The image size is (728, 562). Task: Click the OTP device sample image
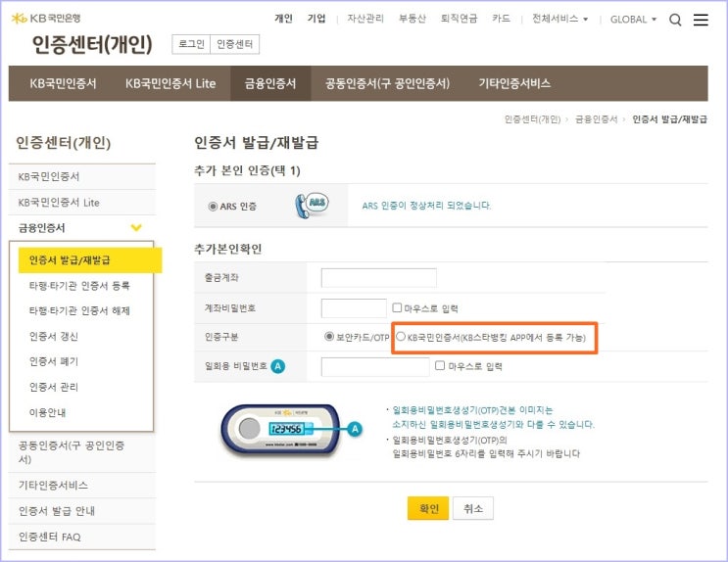280,429
